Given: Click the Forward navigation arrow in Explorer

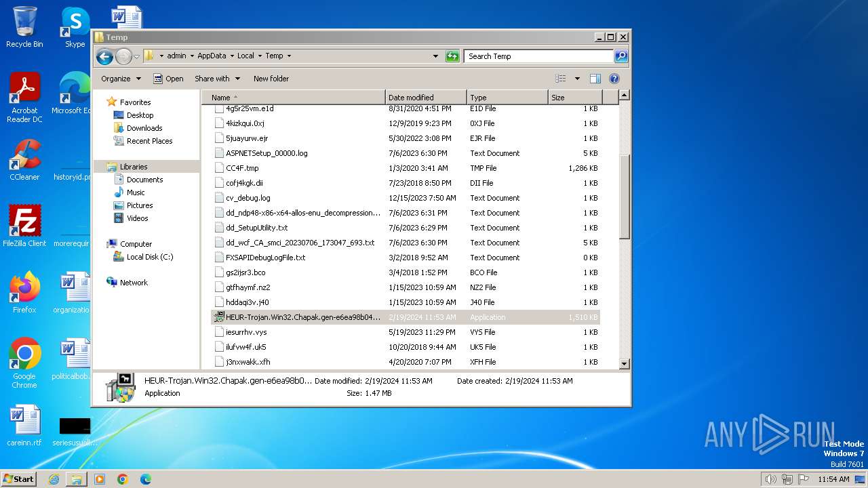Looking at the screenshot, I should pyautogui.click(x=123, y=56).
